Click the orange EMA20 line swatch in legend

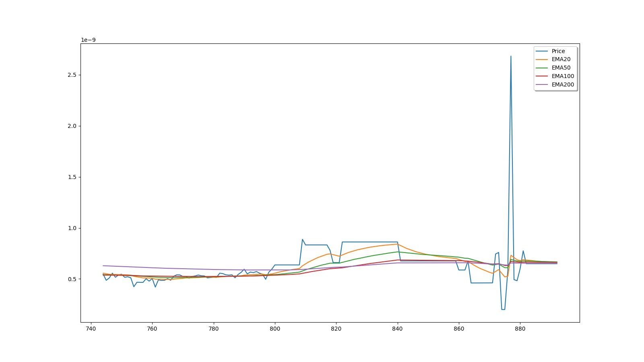[542, 60]
